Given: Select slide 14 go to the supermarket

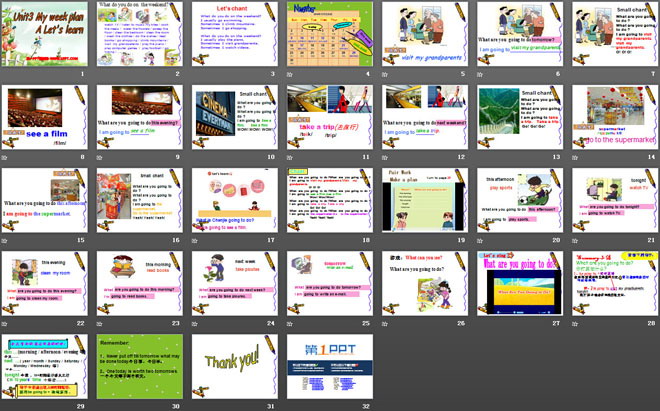Looking at the screenshot, I should tap(615, 117).
